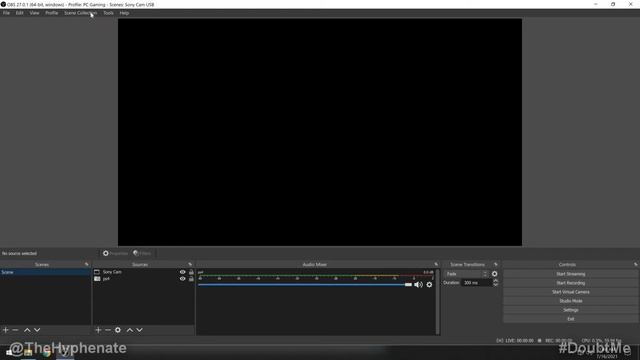
Task: Pop out the Scene Transitions dock
Action: [496, 264]
